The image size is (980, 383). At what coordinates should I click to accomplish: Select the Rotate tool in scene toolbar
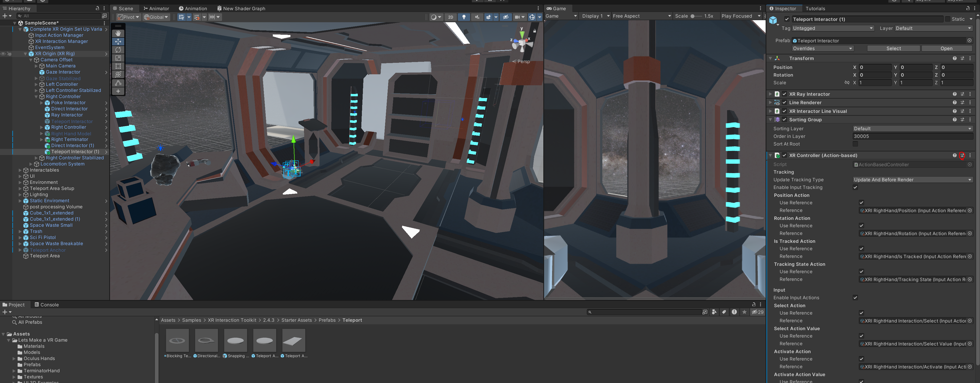pos(118,50)
